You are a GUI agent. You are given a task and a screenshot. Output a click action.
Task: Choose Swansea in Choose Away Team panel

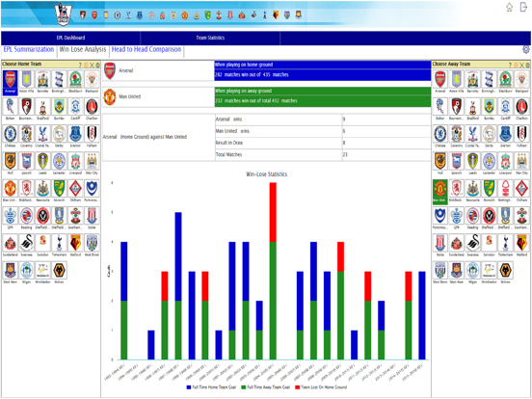[x=472, y=245]
